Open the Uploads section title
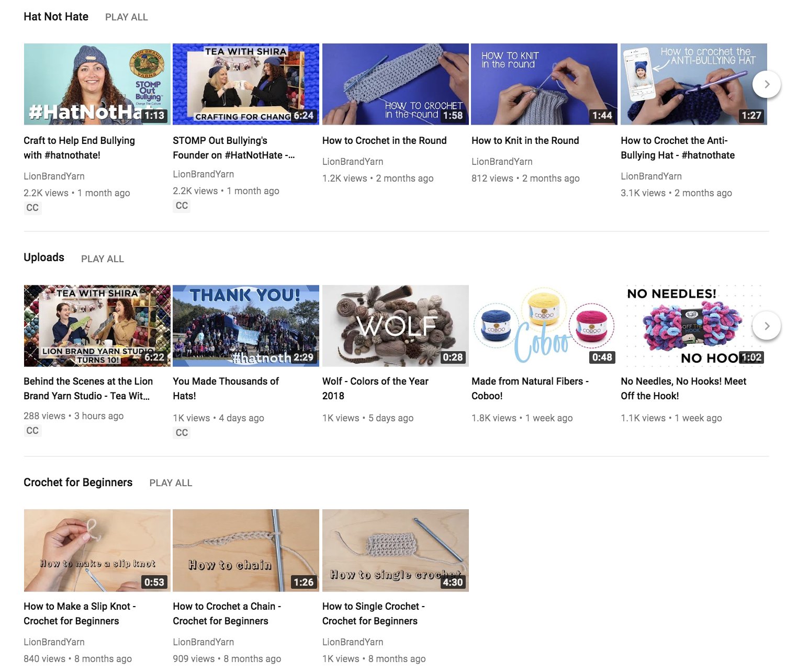The width and height of the screenshot is (786, 672). point(44,257)
